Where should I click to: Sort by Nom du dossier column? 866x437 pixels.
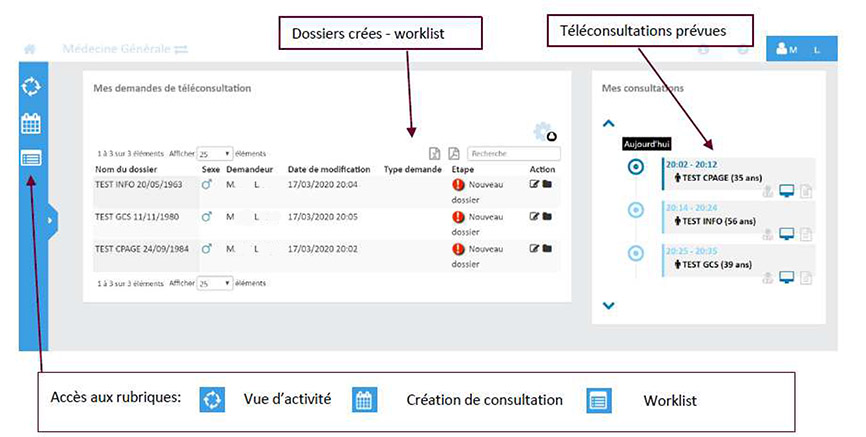pyautogui.click(x=126, y=170)
